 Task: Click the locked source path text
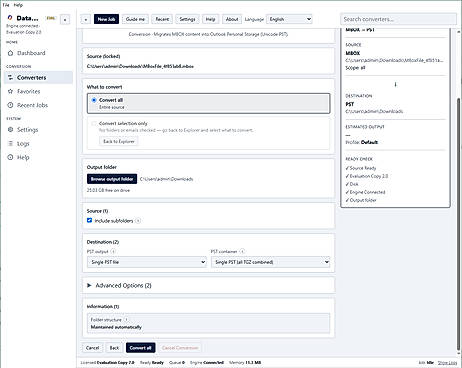pyautogui.click(x=140, y=66)
